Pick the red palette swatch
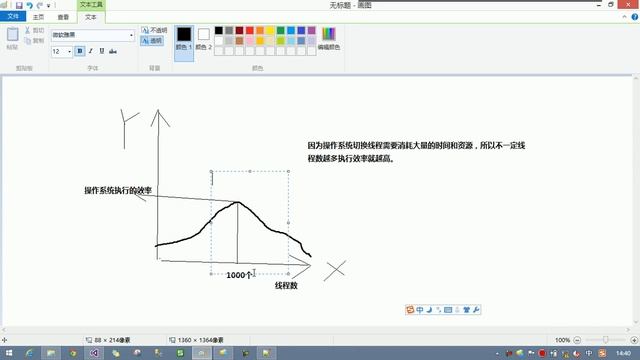Viewport: 640px width, 360px height. 250,30
